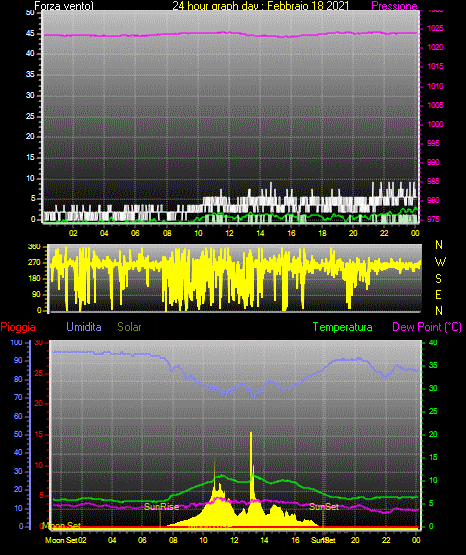The width and height of the screenshot is (466, 555).
Task: Click the 20 hour tick on bottom graph
Action: pos(355,540)
